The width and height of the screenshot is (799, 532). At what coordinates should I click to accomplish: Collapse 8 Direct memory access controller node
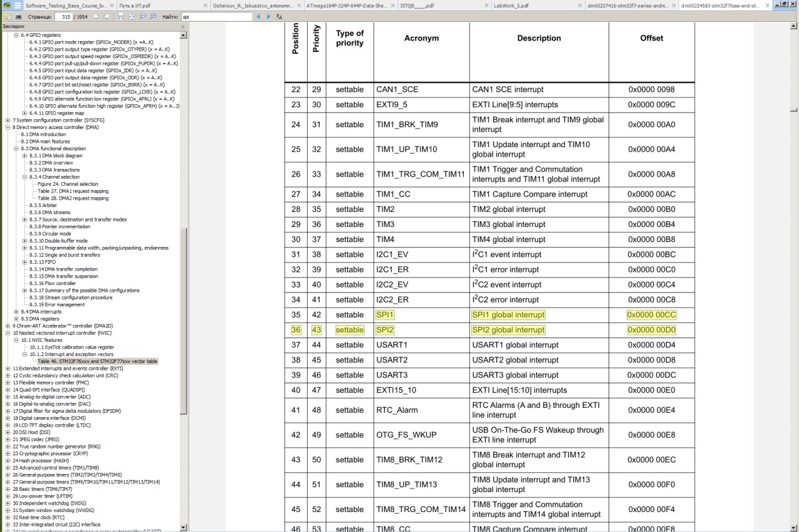point(7,127)
